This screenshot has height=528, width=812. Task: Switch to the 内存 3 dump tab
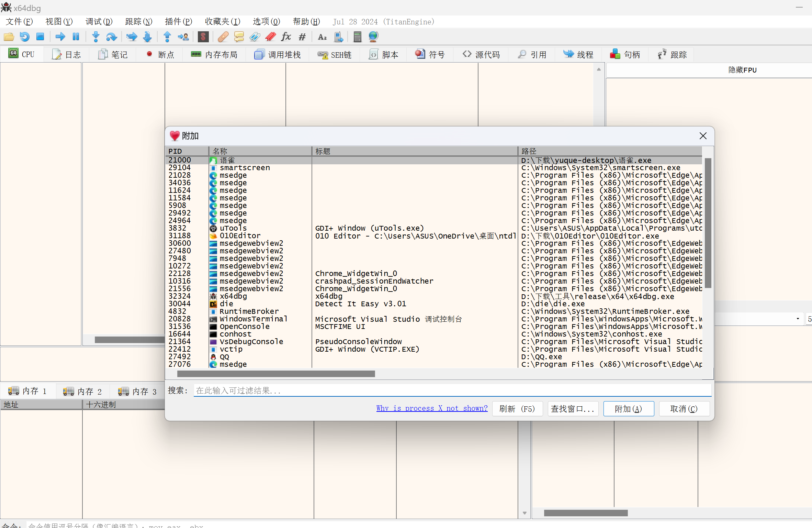click(x=138, y=391)
